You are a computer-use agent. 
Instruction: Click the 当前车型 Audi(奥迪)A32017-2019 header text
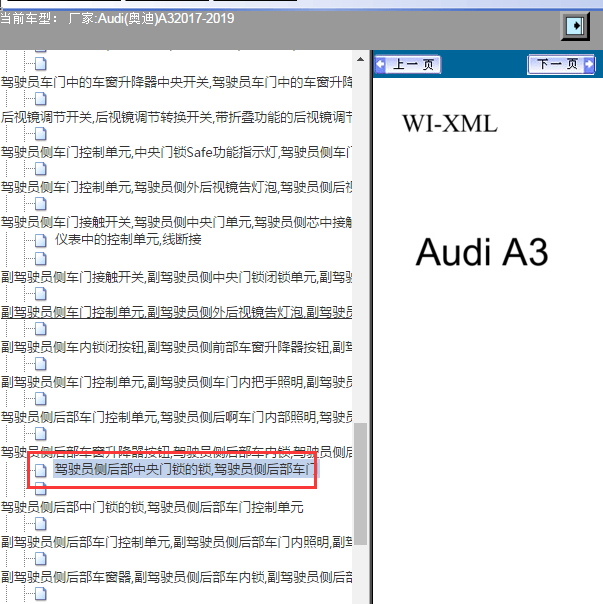tap(117, 18)
